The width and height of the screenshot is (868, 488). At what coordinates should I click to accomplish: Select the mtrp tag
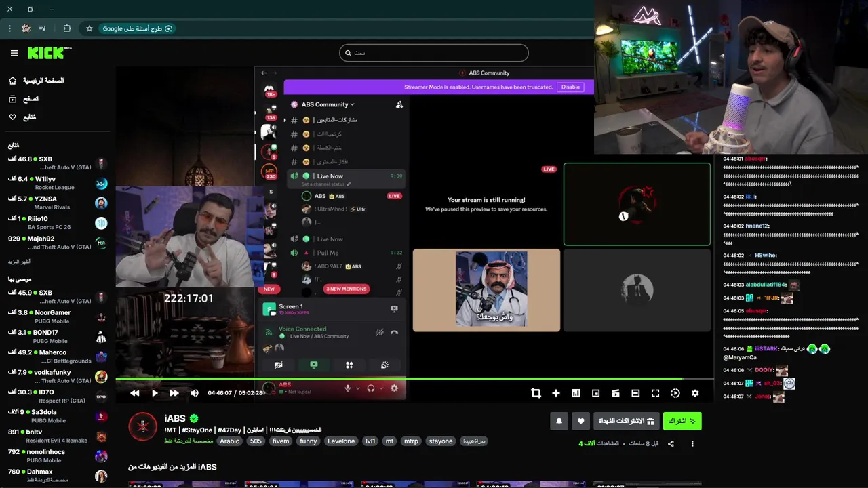click(x=411, y=441)
